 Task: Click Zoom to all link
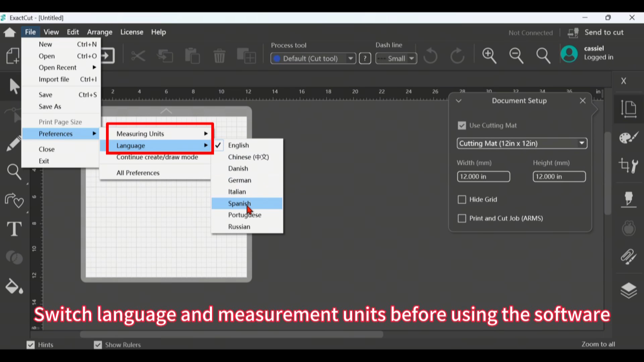coord(598,344)
